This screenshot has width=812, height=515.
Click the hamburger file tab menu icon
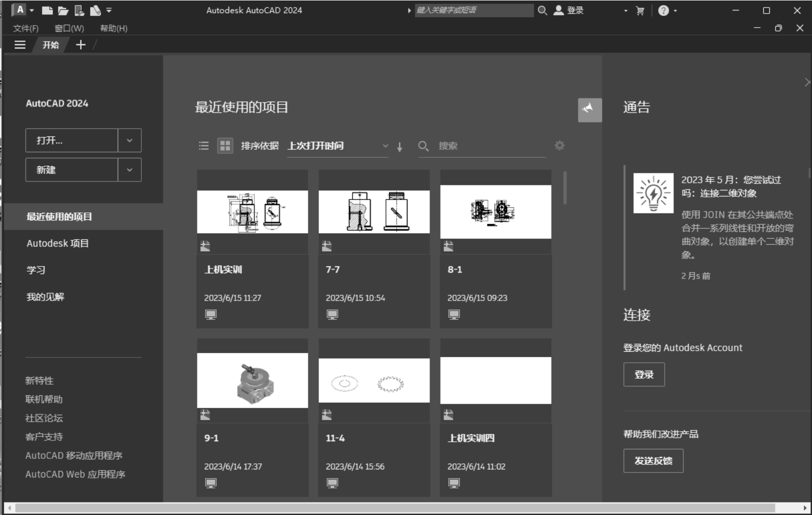(x=20, y=45)
